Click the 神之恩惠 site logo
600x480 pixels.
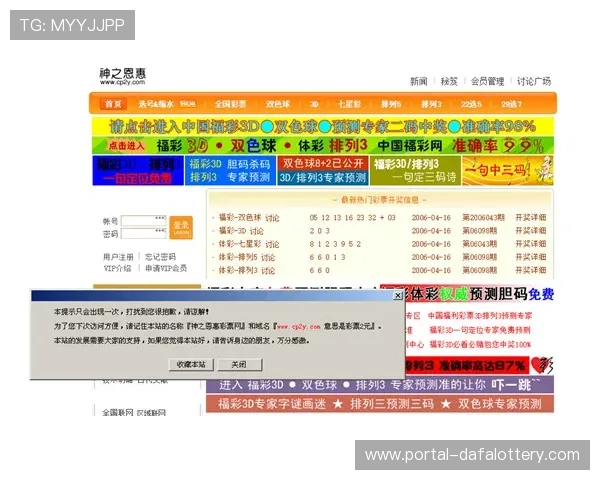122,76
